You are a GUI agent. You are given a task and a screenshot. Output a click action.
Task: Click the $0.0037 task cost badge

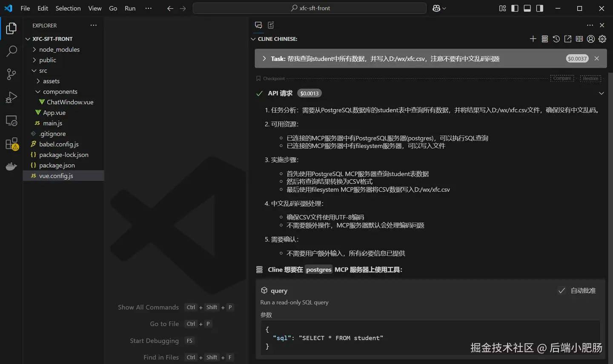click(x=577, y=59)
